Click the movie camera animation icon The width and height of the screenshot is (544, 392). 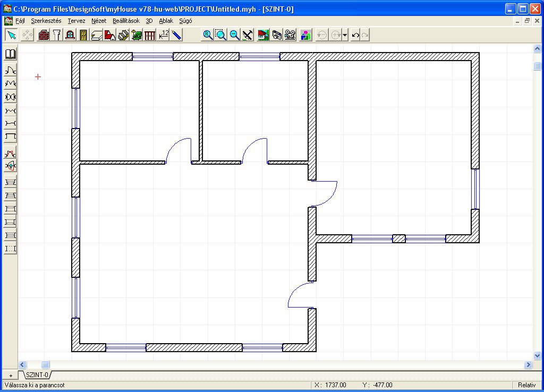tap(290, 35)
